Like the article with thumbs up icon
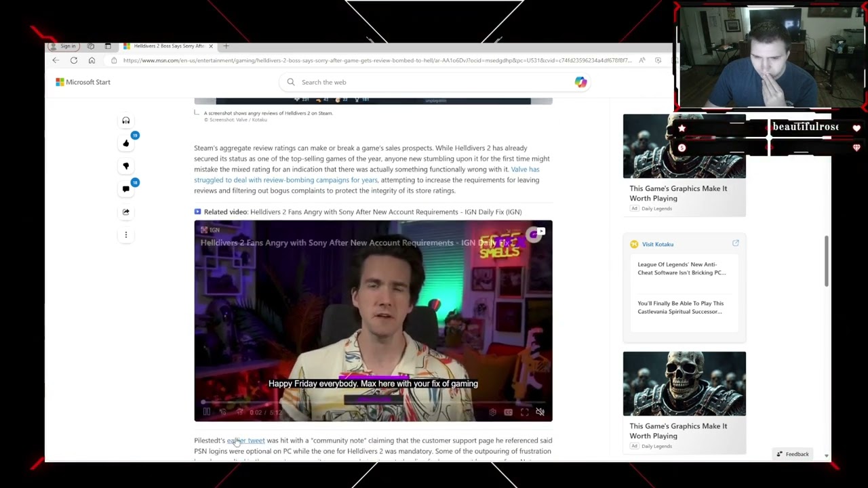Viewport: 868px width, 488px height. (125, 143)
